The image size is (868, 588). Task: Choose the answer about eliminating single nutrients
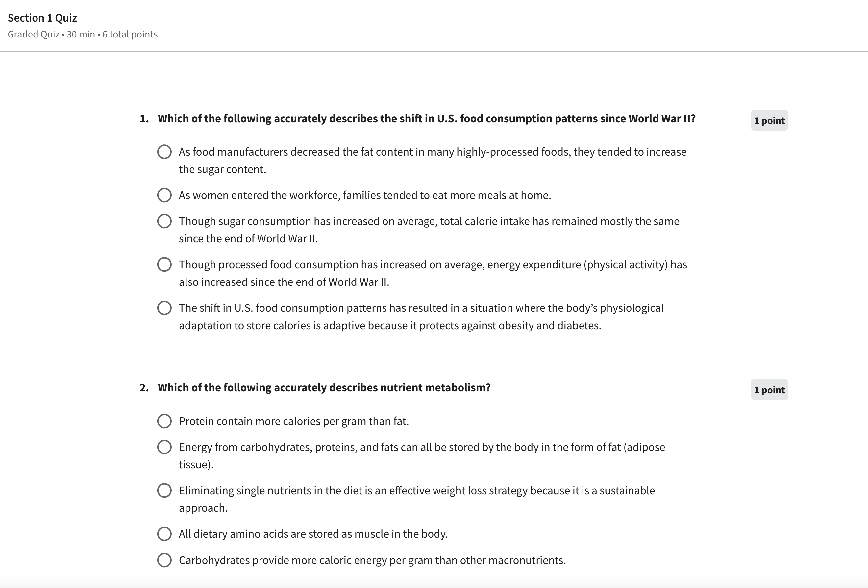click(x=164, y=491)
